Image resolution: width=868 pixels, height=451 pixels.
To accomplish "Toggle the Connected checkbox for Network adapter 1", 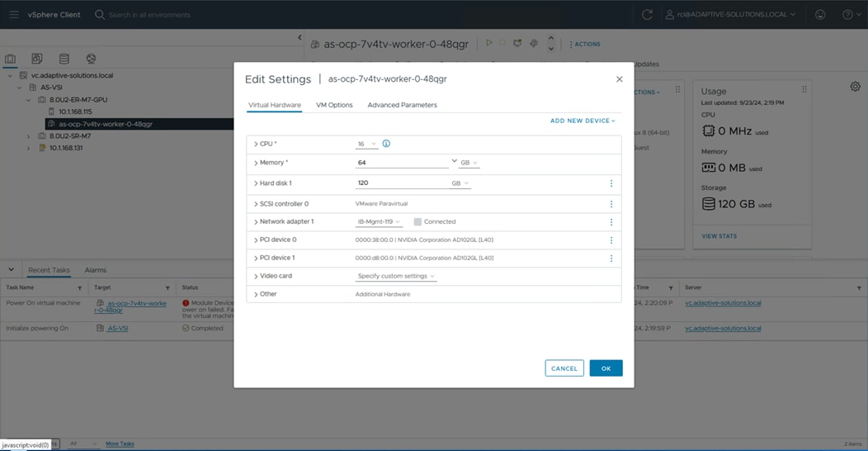I will [x=417, y=222].
